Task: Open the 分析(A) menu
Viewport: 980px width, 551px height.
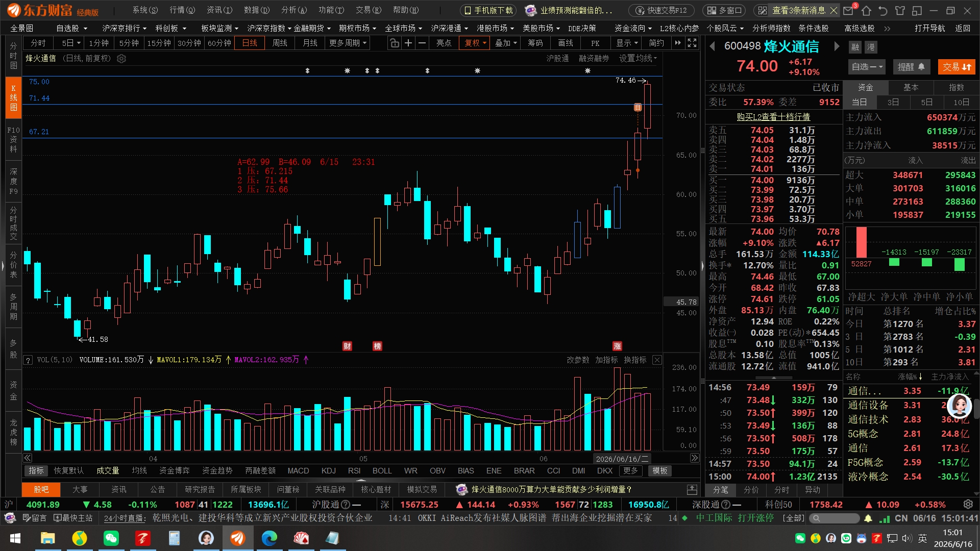Action: (x=294, y=10)
